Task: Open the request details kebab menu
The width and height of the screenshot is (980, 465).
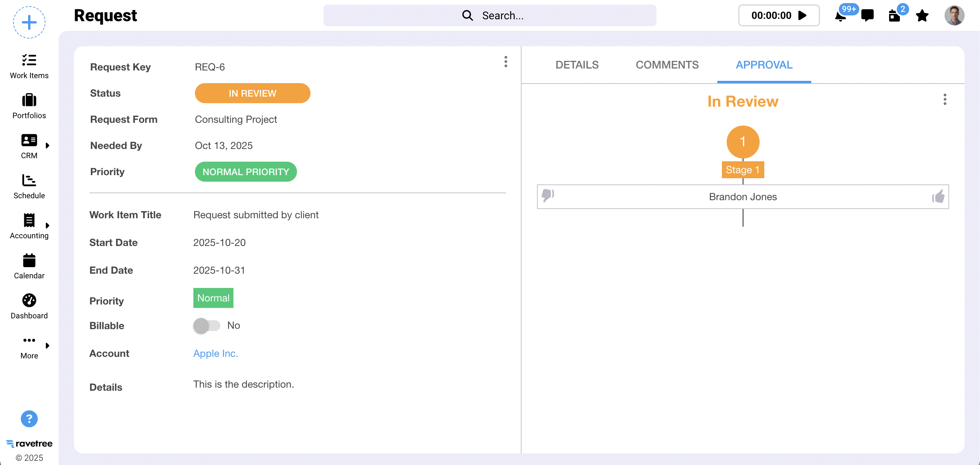Action: pos(506,62)
